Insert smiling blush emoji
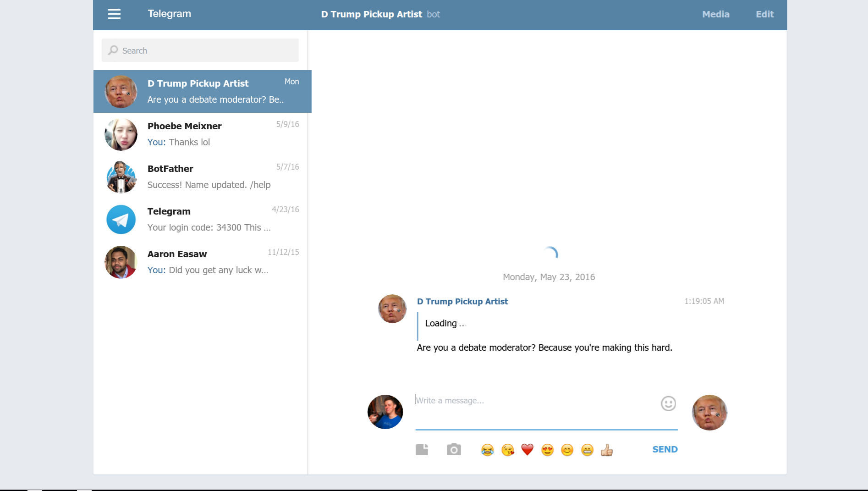Viewport: 868px width, 491px height. (567, 450)
